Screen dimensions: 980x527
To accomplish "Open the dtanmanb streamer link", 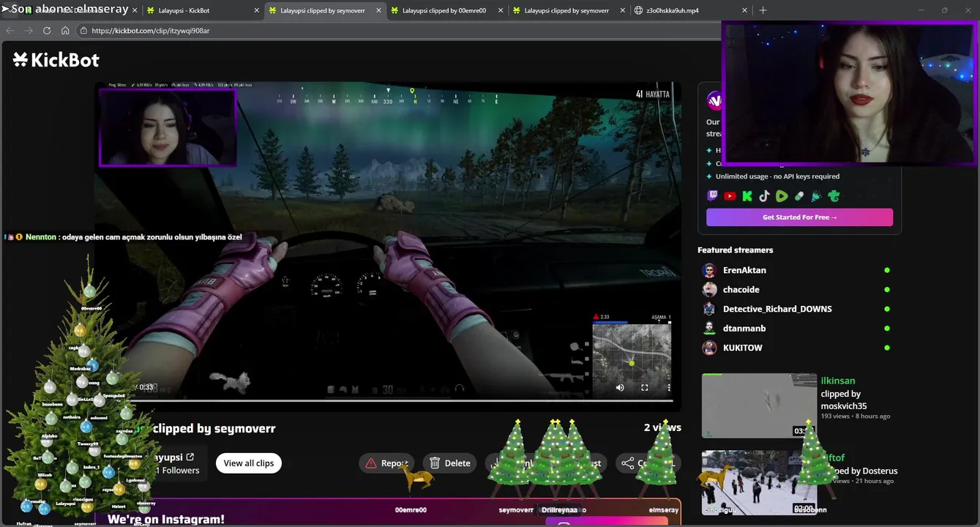I will pos(744,328).
